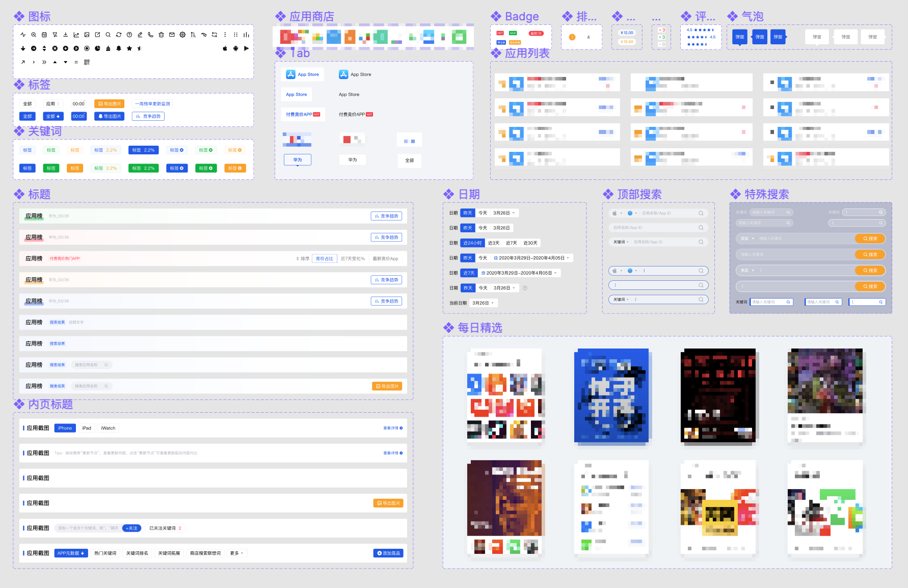Image resolution: width=908 pixels, height=588 pixels.
Task: Open the 关键词排名 tab
Action: point(137,553)
